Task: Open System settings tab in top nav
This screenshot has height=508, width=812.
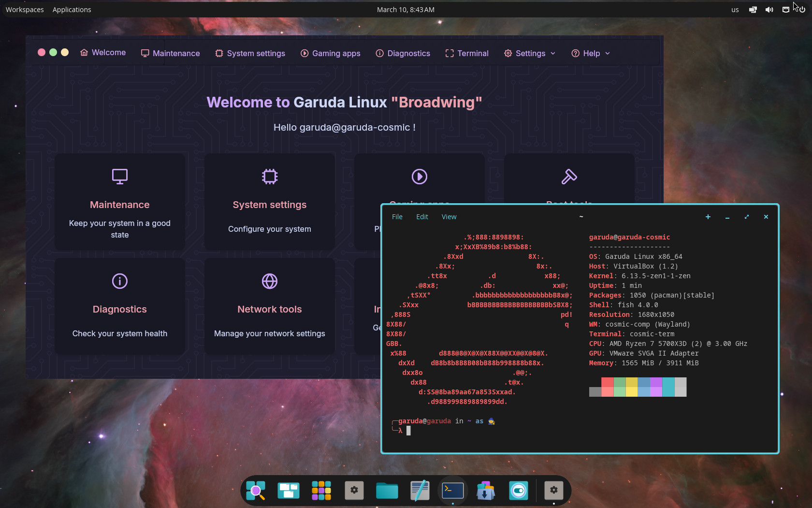Action: 250,53
